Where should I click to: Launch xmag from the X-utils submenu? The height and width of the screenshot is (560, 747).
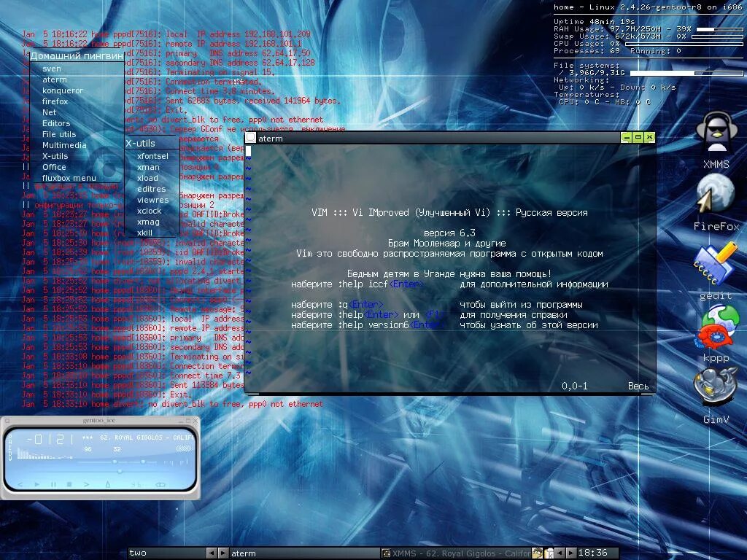tap(152, 222)
